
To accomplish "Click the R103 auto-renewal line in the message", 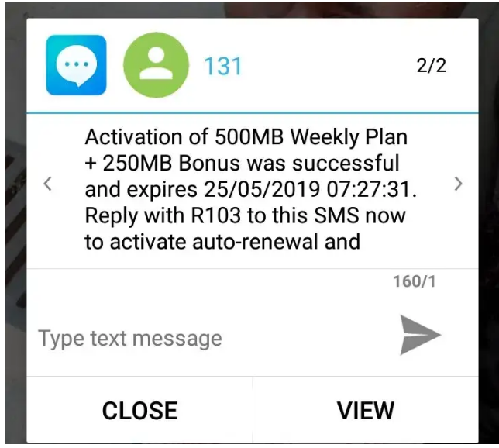I will (245, 215).
